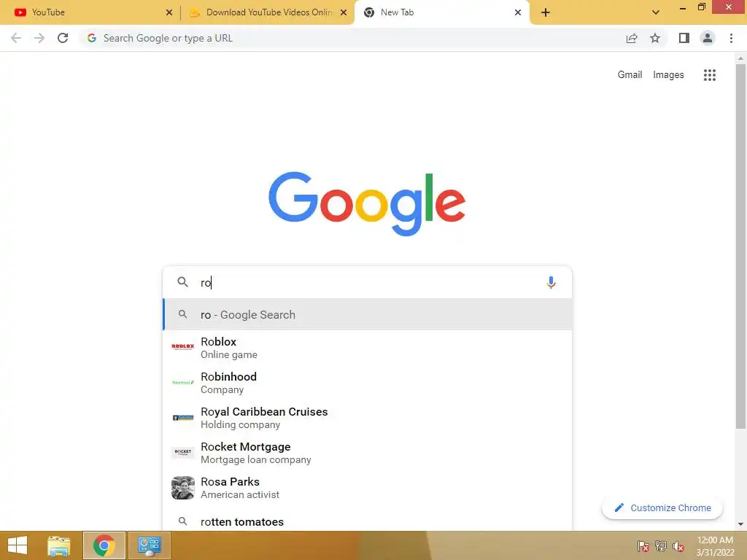The height and width of the screenshot is (560, 747).
Task: Bookmark this tab with the star icon
Action: pyautogui.click(x=655, y=38)
